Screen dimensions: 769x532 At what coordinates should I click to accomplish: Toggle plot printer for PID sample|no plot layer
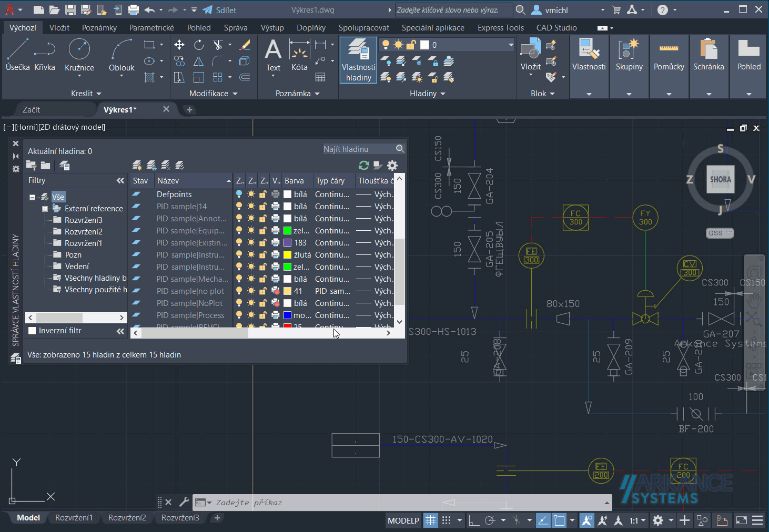click(x=275, y=291)
